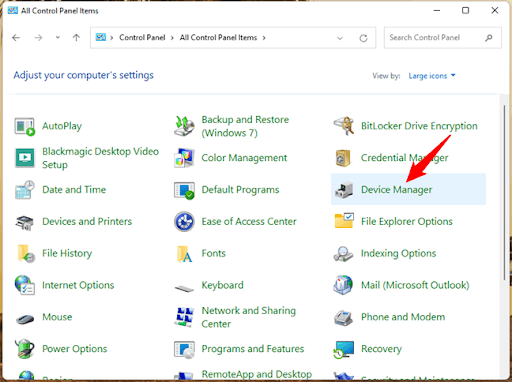Open the Indexing Options icon

point(343,254)
